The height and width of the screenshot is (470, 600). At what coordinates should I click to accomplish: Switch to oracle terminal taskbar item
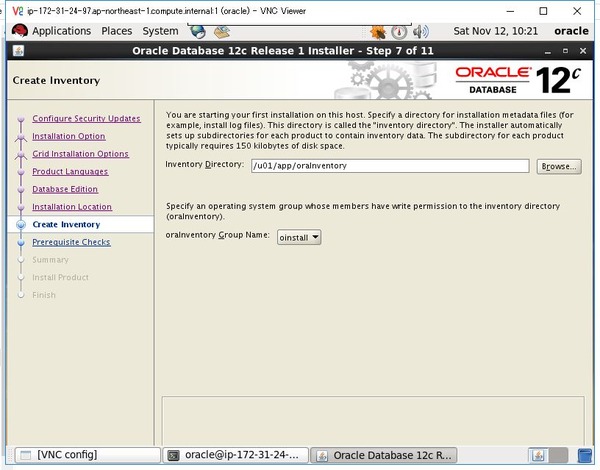click(236, 455)
